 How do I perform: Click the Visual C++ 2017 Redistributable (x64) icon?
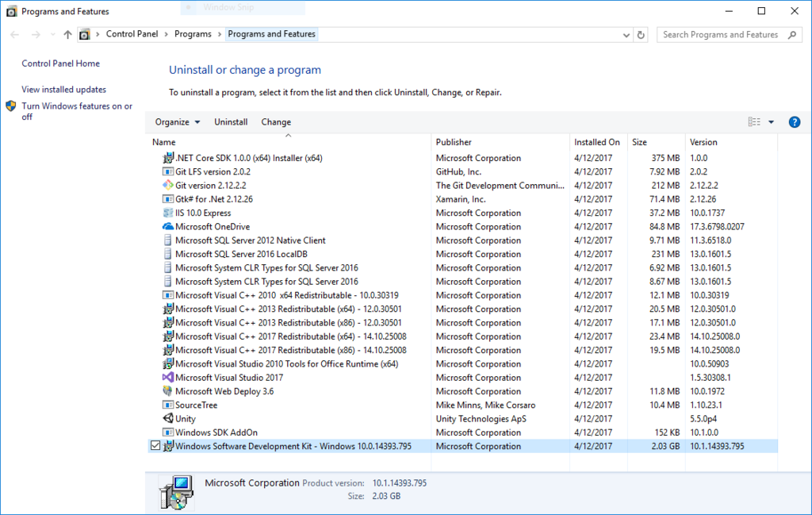click(x=168, y=336)
